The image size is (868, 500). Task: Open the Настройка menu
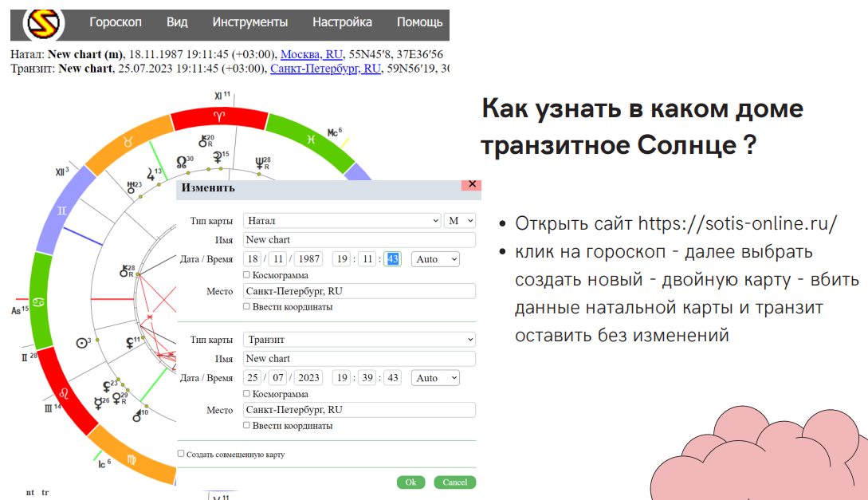pyautogui.click(x=342, y=22)
